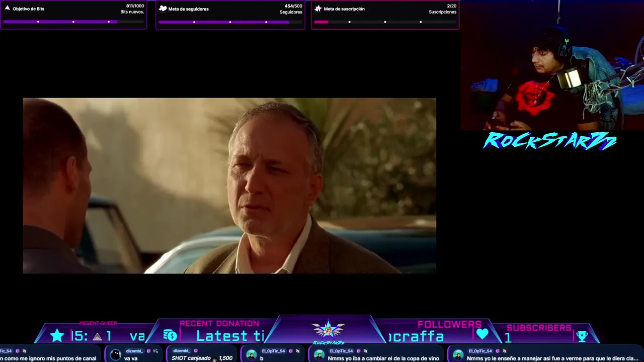The height and width of the screenshot is (362, 644).
Task: Click chat message 'va va' from dizombi_
Action: pos(131,358)
